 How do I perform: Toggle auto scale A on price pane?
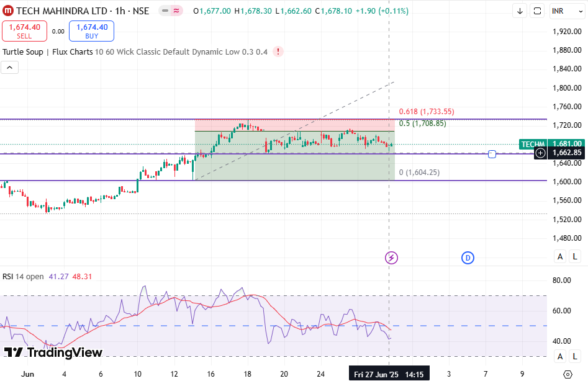tap(560, 257)
